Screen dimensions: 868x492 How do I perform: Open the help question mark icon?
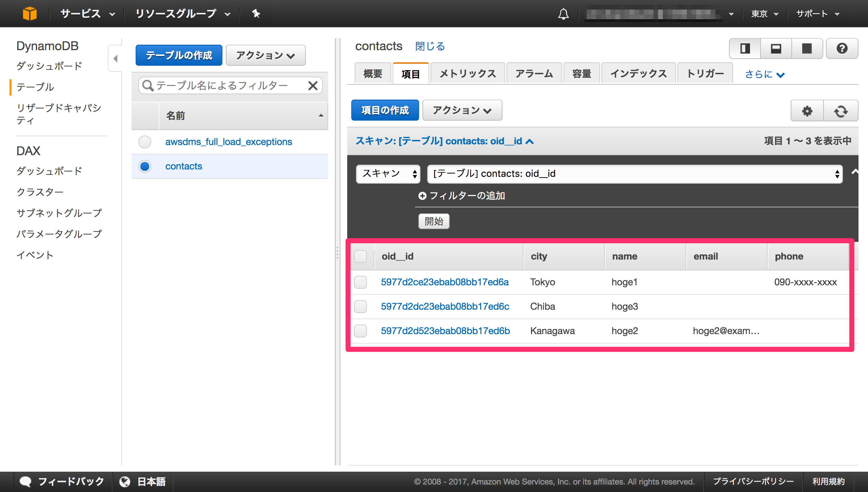(x=842, y=48)
